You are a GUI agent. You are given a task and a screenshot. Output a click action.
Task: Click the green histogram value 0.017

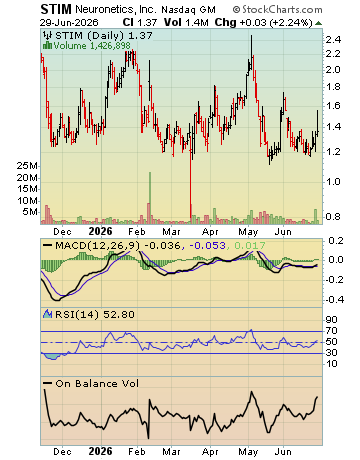pyautogui.click(x=249, y=246)
